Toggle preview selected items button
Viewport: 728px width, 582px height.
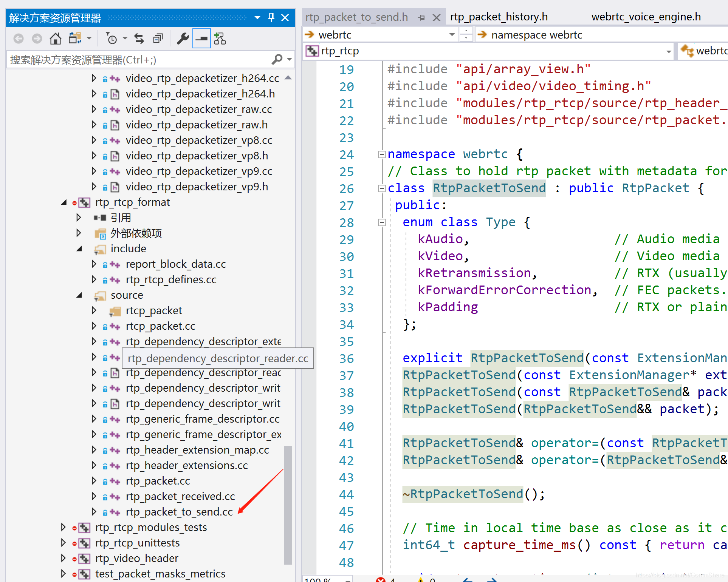[x=201, y=39]
